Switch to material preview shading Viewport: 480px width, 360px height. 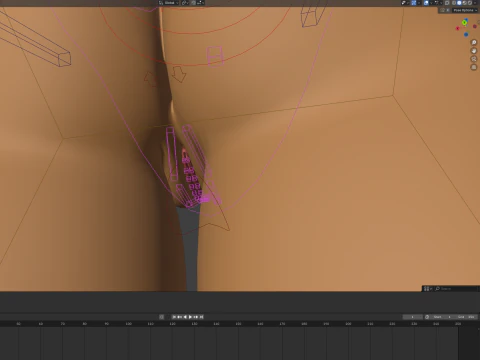click(x=465, y=3)
